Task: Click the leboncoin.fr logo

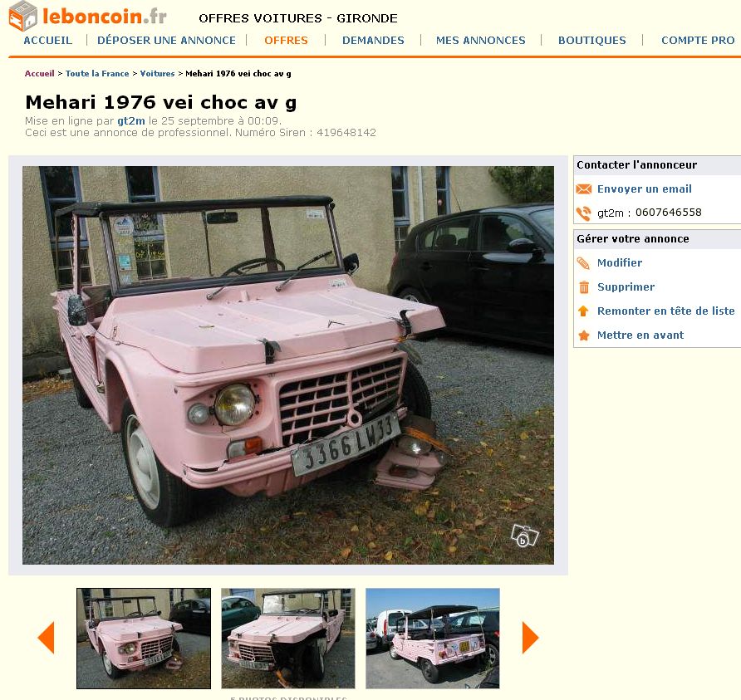Action: [x=88, y=16]
